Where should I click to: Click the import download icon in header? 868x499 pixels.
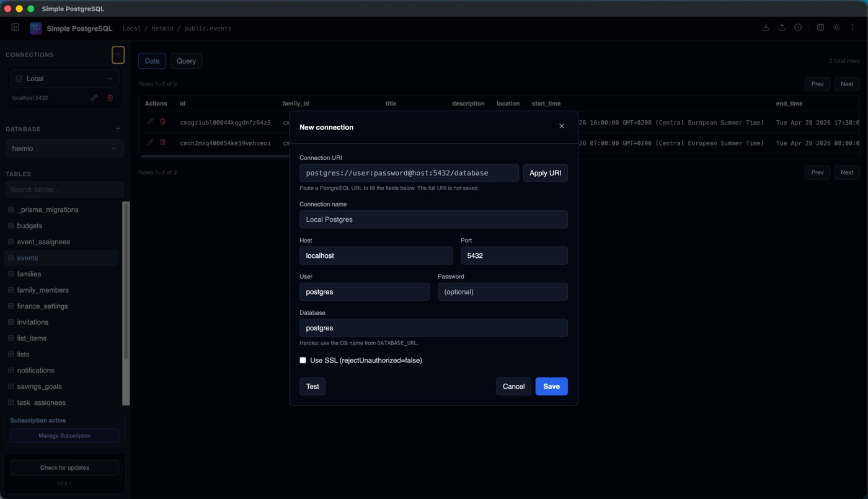766,27
